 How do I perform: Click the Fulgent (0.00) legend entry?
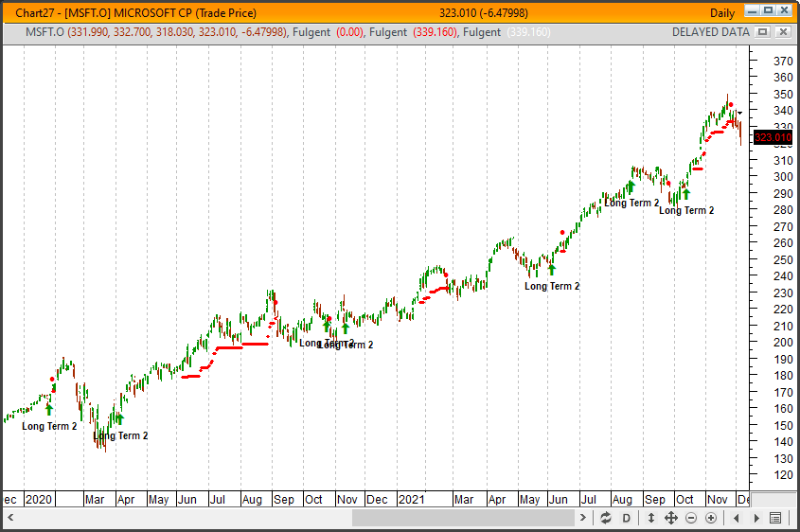coord(329,32)
